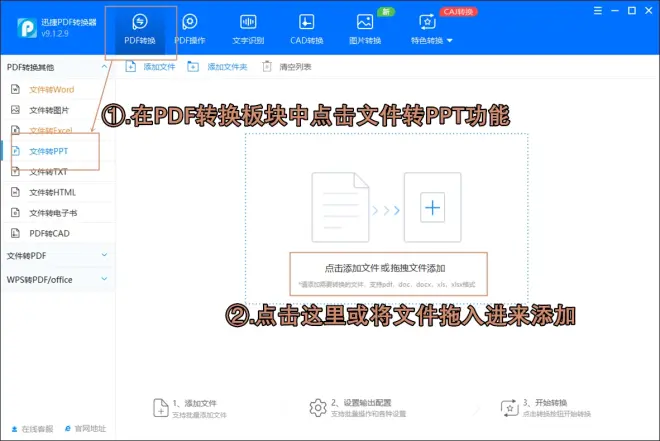The width and height of the screenshot is (660, 441).
Task: Click the PPT icon beside 文件转PPT
Action: coord(15,151)
